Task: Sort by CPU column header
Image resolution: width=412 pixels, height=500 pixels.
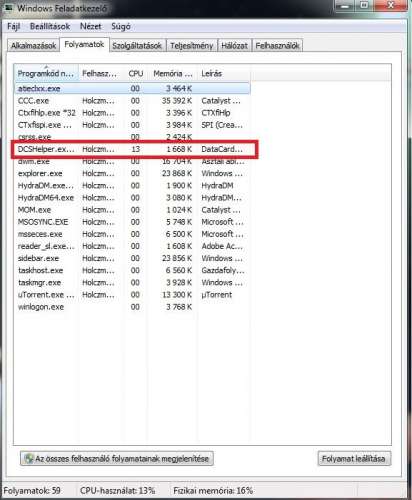Action: click(x=136, y=73)
